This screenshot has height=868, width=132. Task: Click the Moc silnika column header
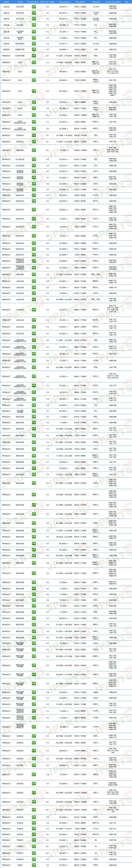(80, 2)
